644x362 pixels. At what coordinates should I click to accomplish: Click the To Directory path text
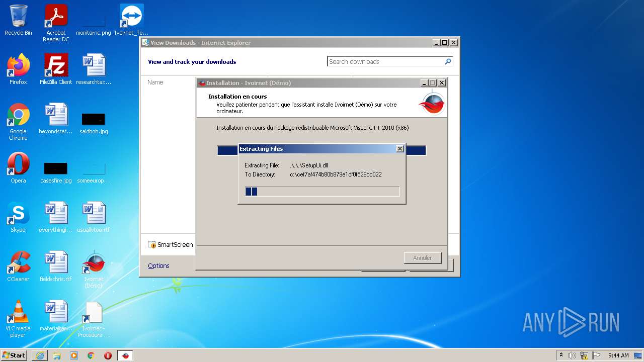click(336, 174)
